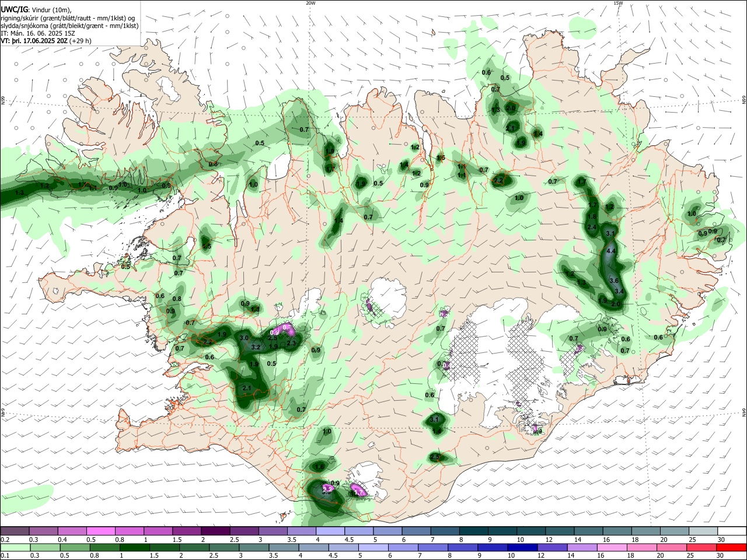The height and width of the screenshot is (560, 747).
Task: Click the 3.0 precipitation value on the map
Action: (244, 338)
